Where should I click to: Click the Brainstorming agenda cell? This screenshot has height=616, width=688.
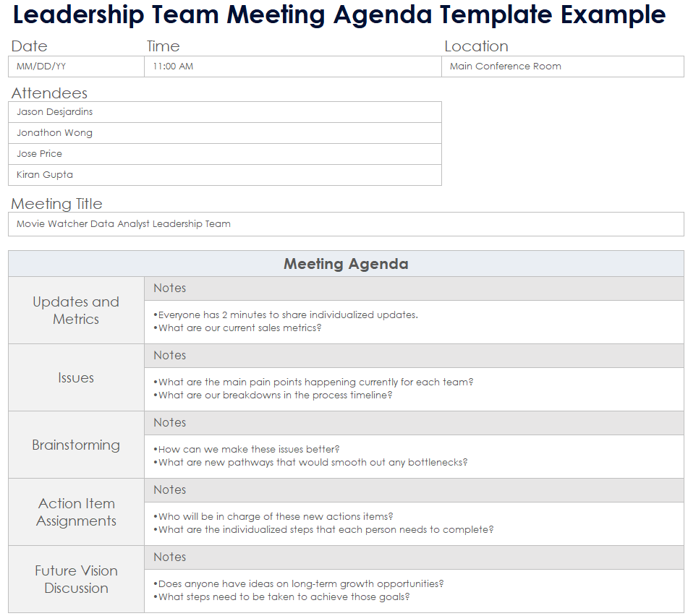pyautogui.click(x=76, y=445)
